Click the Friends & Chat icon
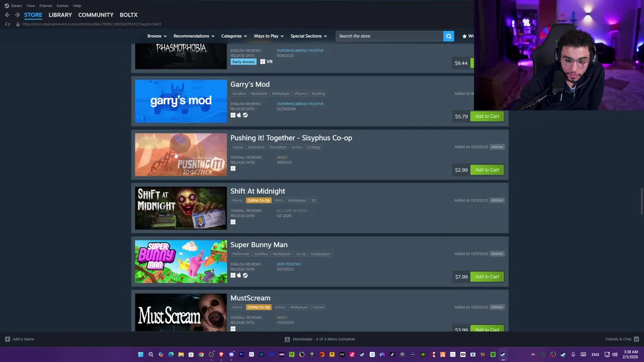Screen dimensions: 644x362 [x=636, y=339]
